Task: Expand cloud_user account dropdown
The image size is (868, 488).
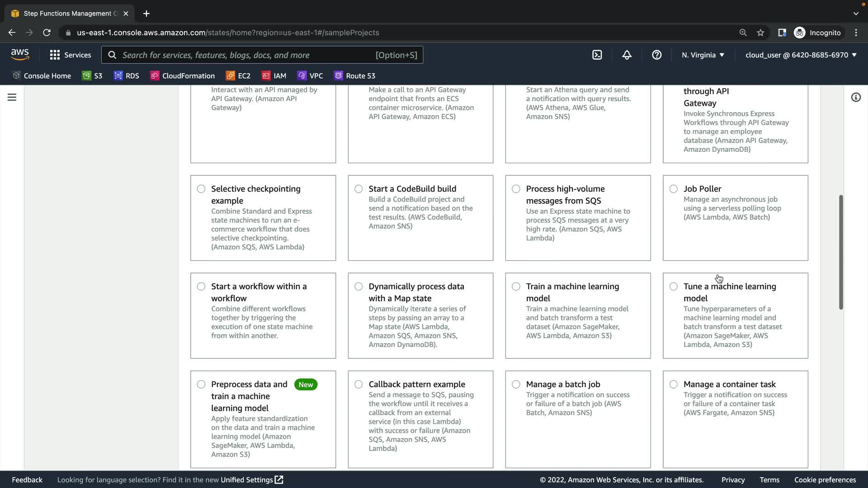Action: (x=801, y=55)
